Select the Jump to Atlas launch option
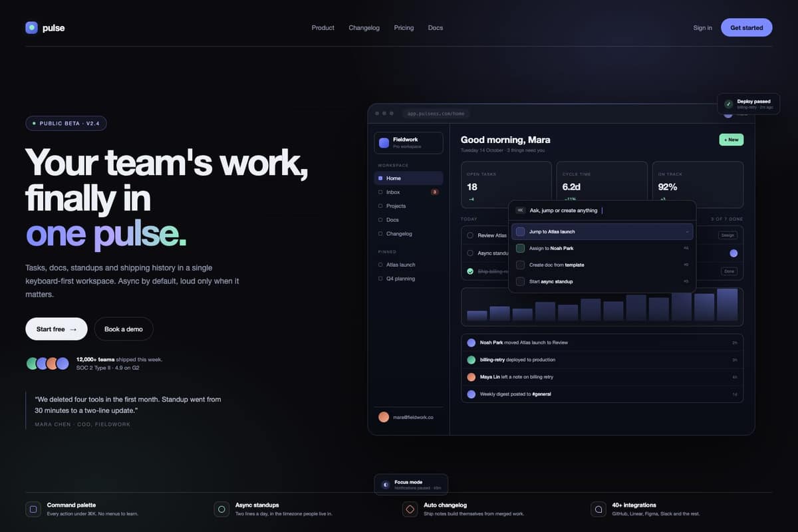This screenshot has width=798, height=532. [x=602, y=231]
